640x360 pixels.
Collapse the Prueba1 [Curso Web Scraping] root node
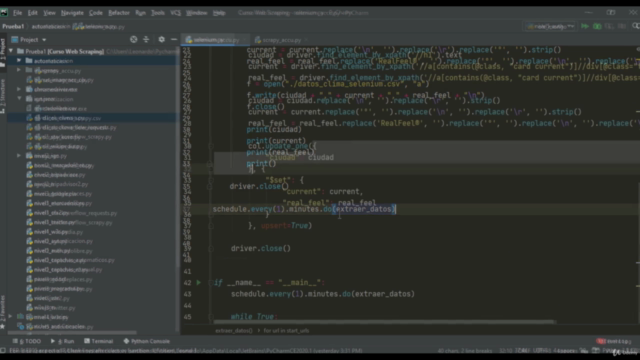[x=11, y=51]
